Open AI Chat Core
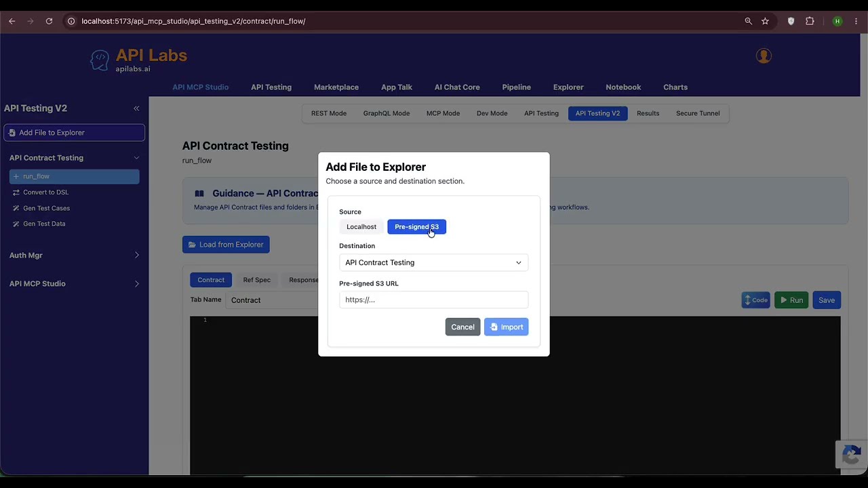This screenshot has height=488, width=868. [457, 87]
